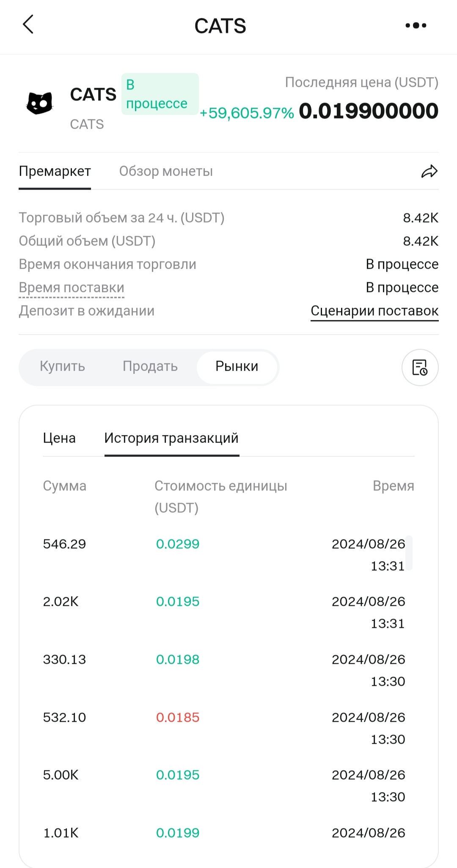457x868 pixels.
Task: Switch to the Цена tab
Action: click(x=59, y=438)
